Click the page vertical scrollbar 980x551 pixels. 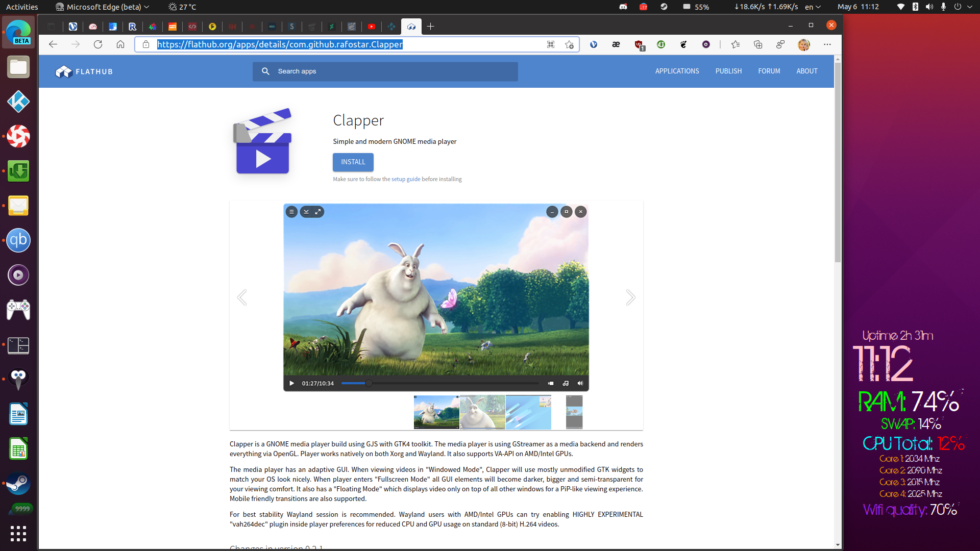click(838, 162)
